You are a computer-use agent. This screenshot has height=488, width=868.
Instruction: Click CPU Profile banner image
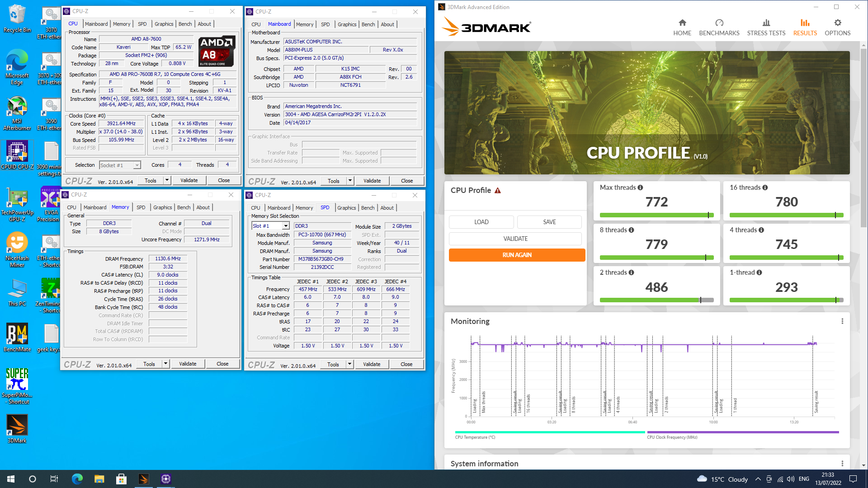(647, 113)
